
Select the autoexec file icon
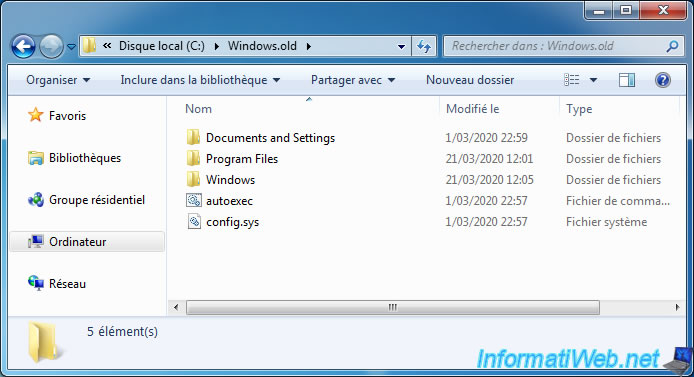coord(193,200)
